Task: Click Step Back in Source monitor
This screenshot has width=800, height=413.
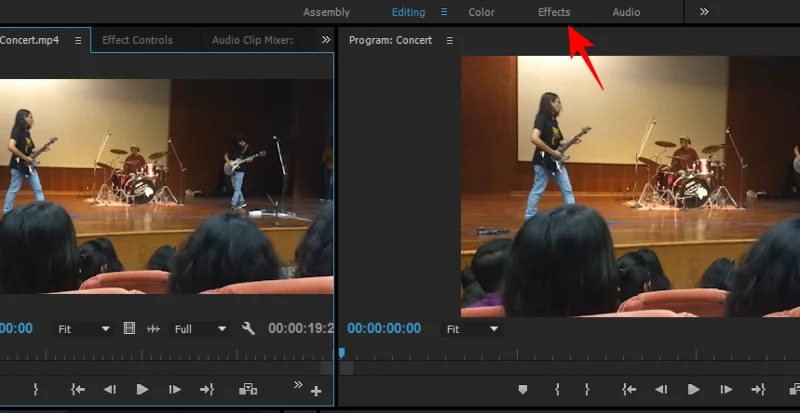Action: click(x=110, y=389)
